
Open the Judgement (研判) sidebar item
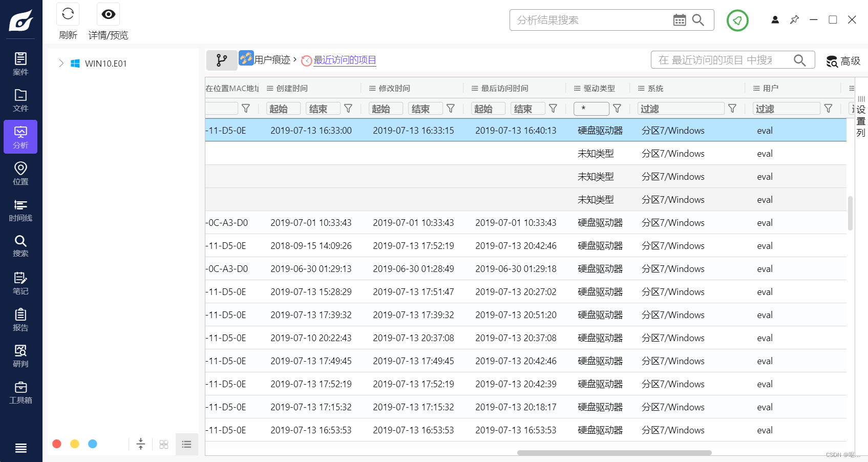20,356
